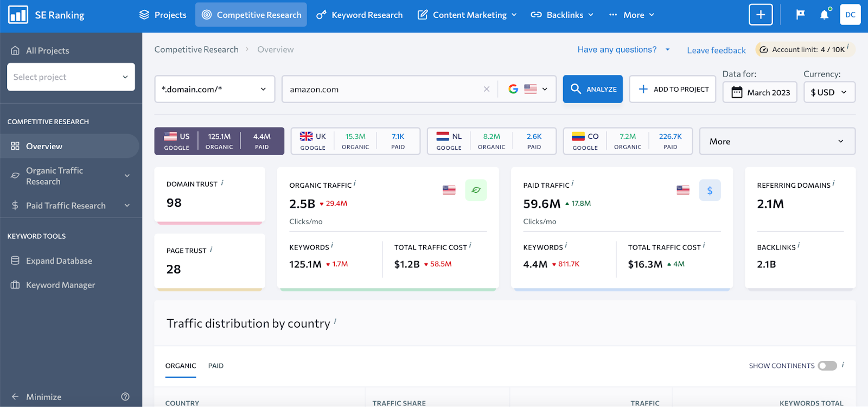Click the info icon by Show Continents
Viewport: 868px width, 407px height.
tap(843, 365)
